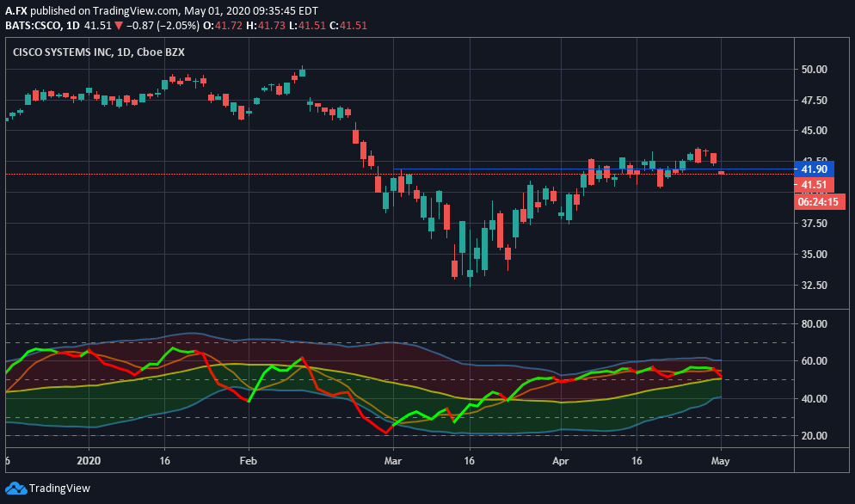Click the Apr date axis label
This screenshot has height=504, width=855.
tap(560, 461)
